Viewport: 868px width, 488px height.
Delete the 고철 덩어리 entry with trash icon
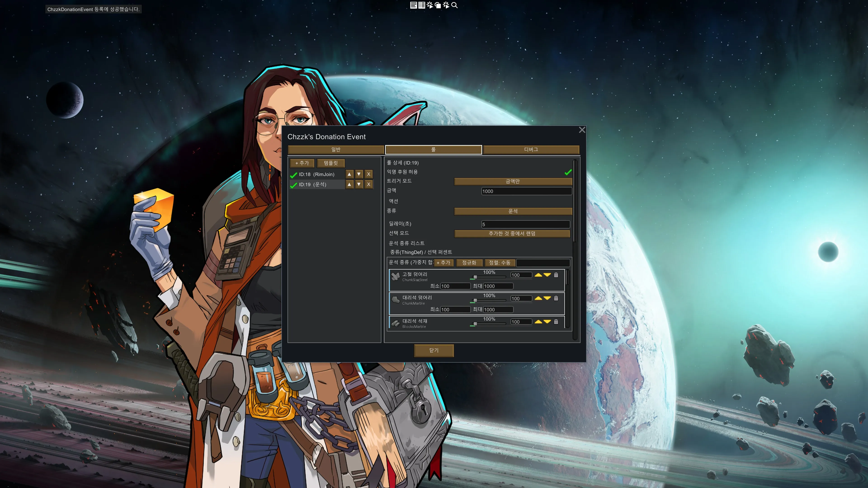click(556, 275)
